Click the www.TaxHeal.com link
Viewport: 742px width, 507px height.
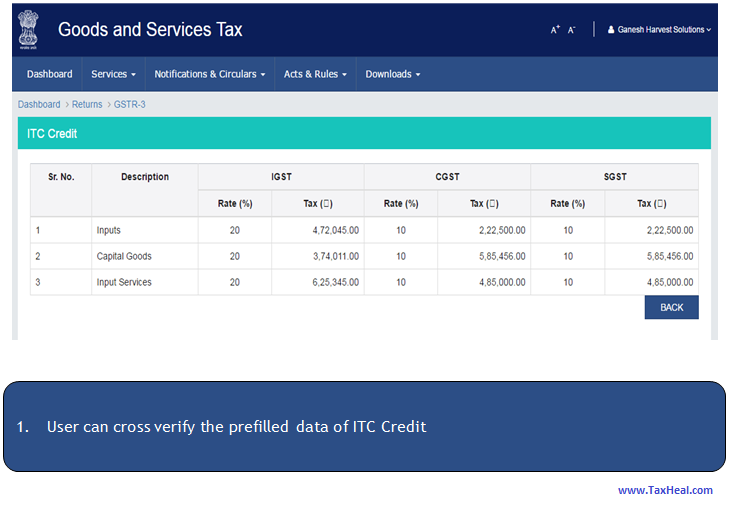coord(665,490)
